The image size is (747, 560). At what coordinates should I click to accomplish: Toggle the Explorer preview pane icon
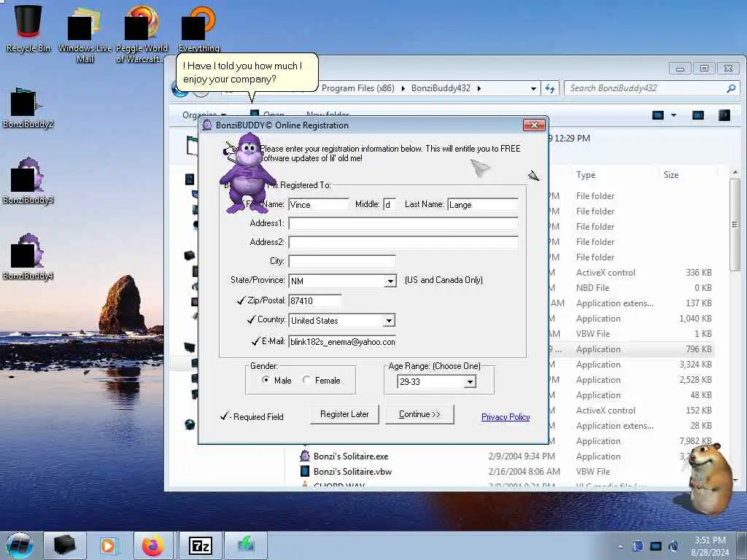(x=698, y=114)
